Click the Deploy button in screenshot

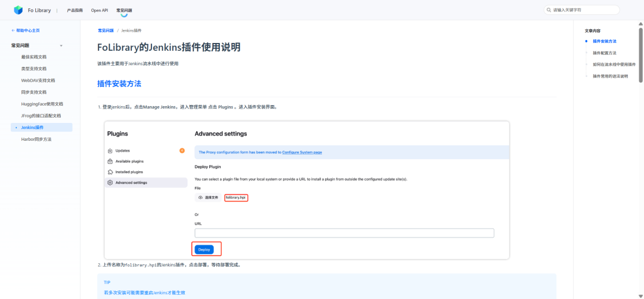pyautogui.click(x=204, y=249)
